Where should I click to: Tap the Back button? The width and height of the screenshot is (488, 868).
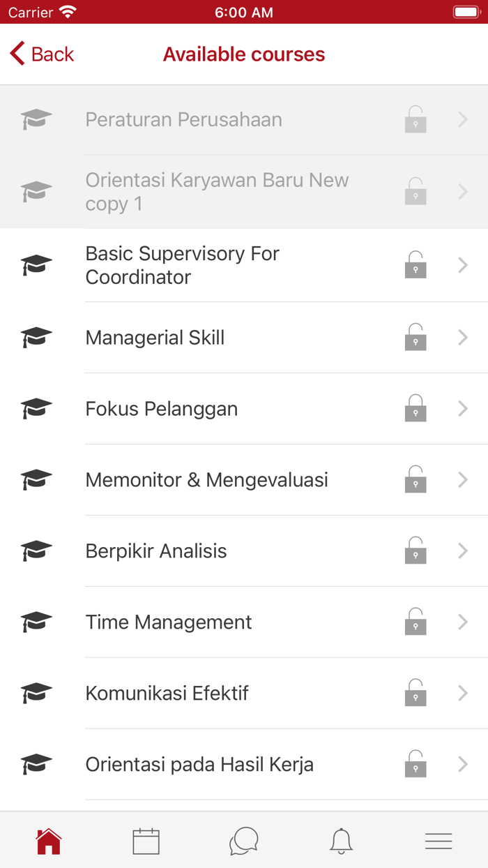point(40,54)
